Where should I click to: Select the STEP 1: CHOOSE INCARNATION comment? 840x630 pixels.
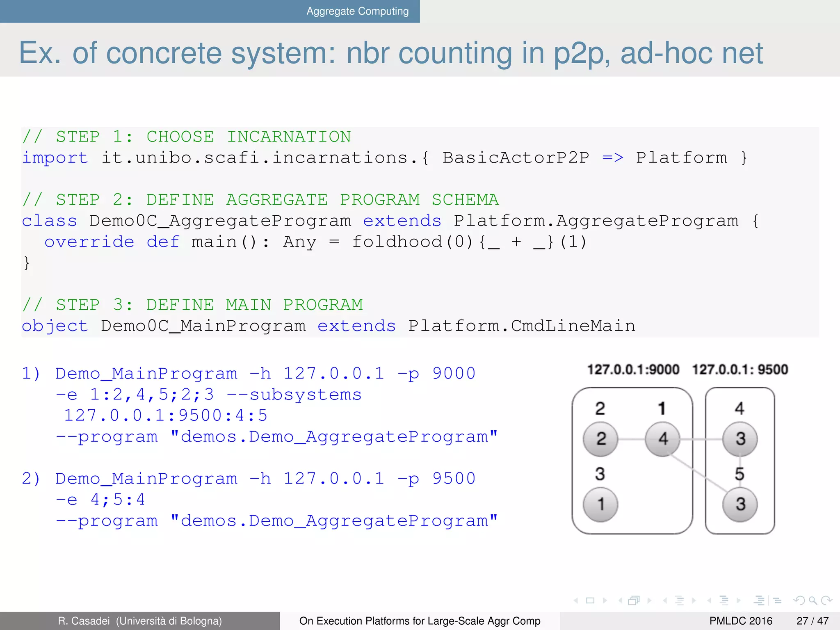pyautogui.click(x=187, y=137)
